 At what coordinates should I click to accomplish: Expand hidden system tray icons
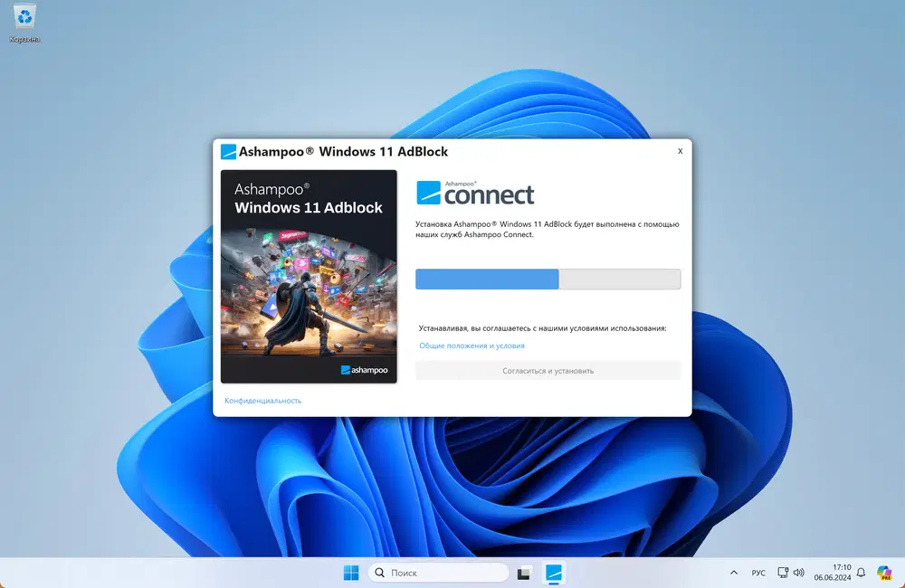pyautogui.click(x=734, y=573)
